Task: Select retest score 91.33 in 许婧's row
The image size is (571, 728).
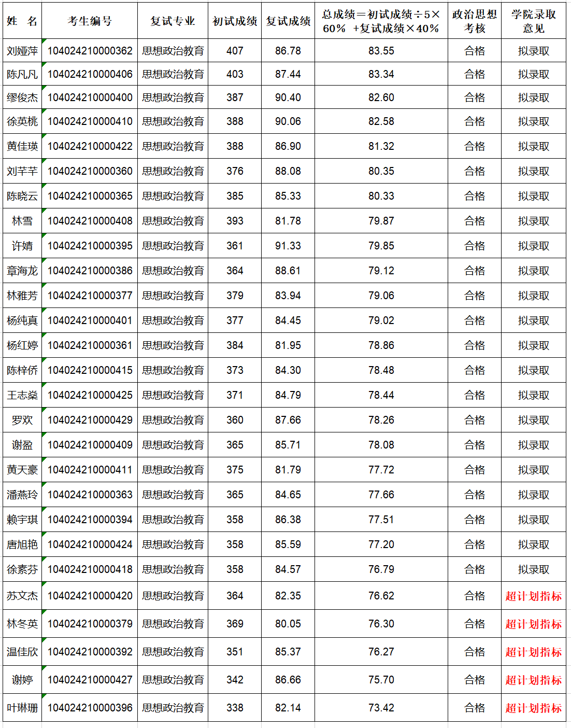Action: pyautogui.click(x=288, y=246)
